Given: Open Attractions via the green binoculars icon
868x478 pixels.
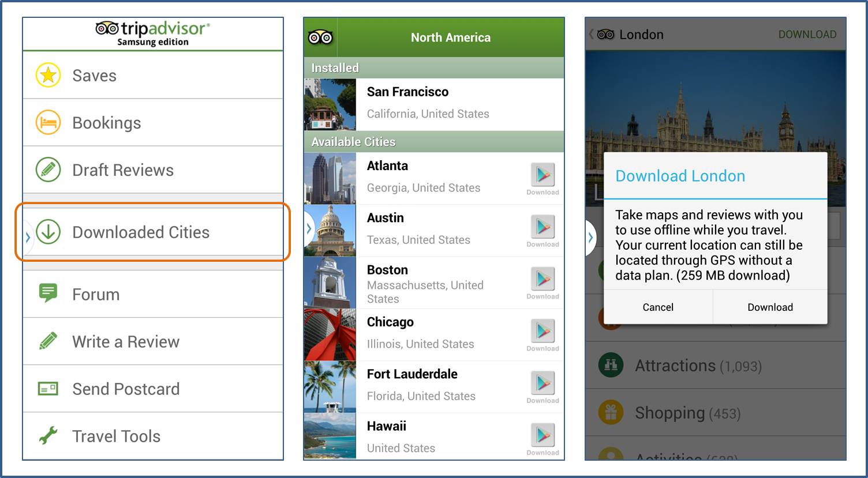Looking at the screenshot, I should (x=611, y=365).
